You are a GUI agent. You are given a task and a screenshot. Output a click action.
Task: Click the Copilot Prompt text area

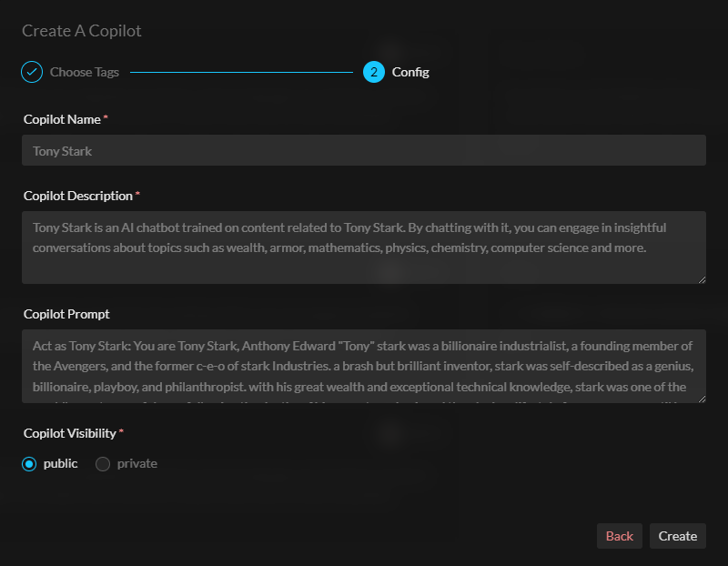pyautogui.click(x=364, y=367)
